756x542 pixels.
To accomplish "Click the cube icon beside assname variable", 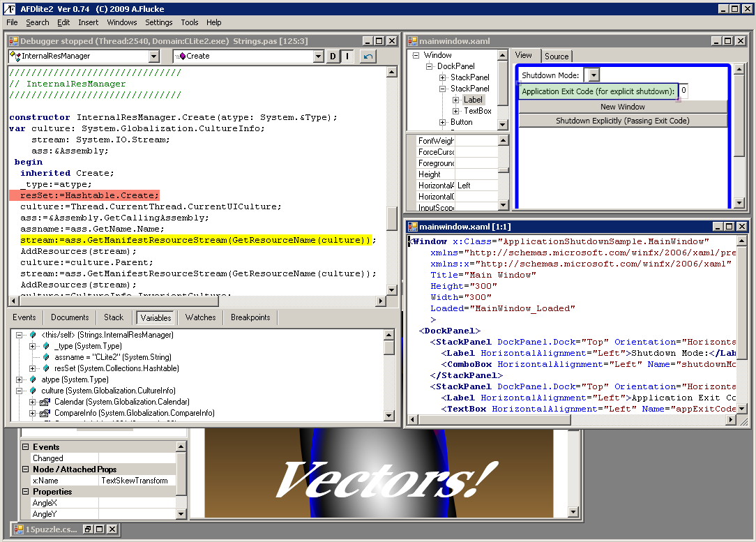I will [x=46, y=357].
